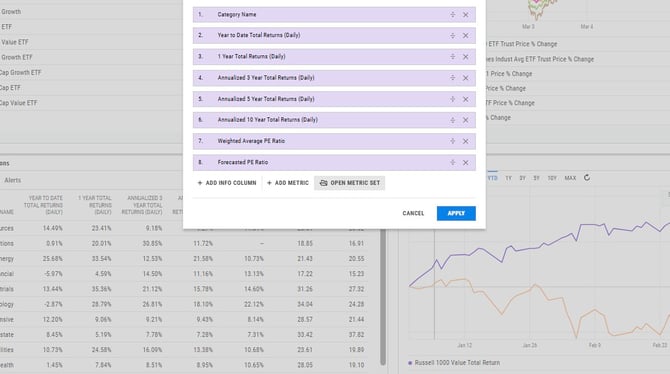Cancel the column settings dialog
The image size is (670, 374).
point(413,213)
